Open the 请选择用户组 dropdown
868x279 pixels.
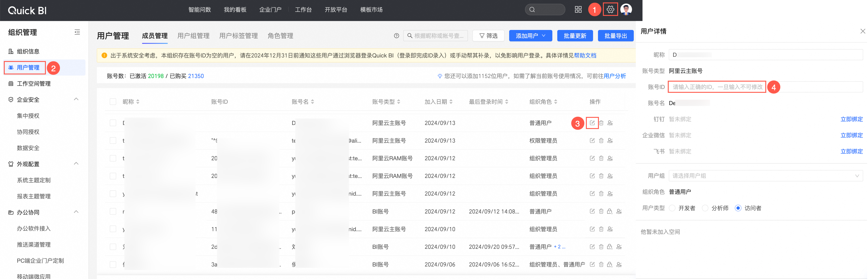[x=766, y=176]
